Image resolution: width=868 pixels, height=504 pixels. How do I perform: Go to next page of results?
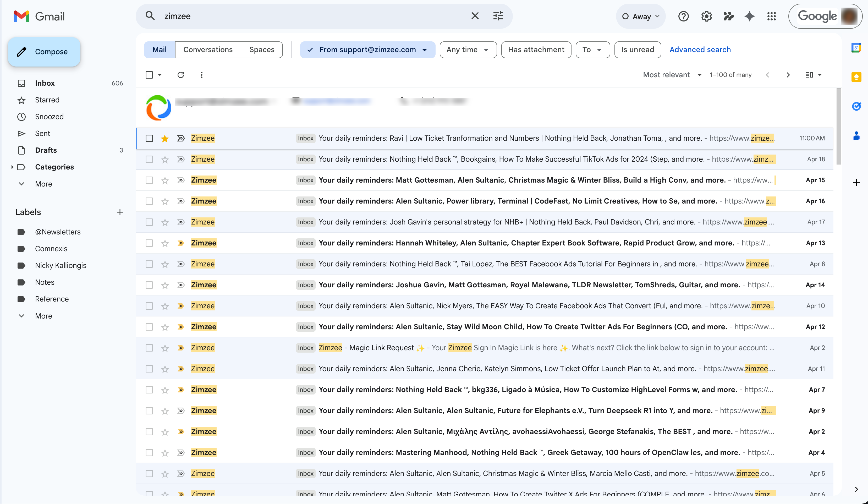coord(788,75)
